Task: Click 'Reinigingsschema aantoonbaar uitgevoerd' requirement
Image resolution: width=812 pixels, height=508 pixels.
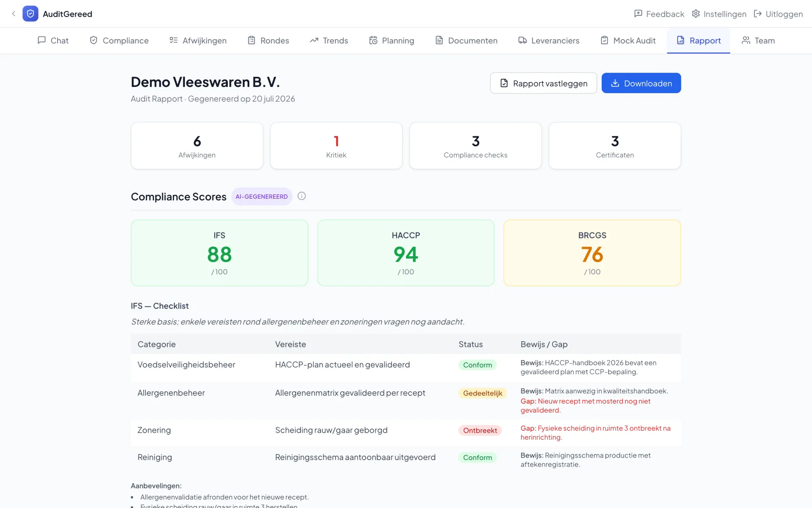Action: [x=355, y=457]
